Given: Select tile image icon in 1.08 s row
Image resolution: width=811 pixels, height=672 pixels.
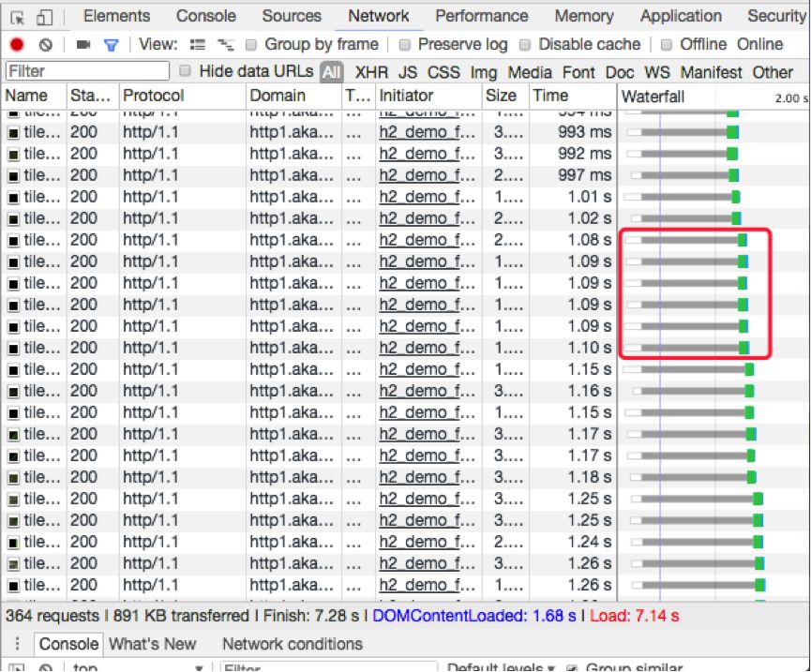Looking at the screenshot, I should (13, 241).
